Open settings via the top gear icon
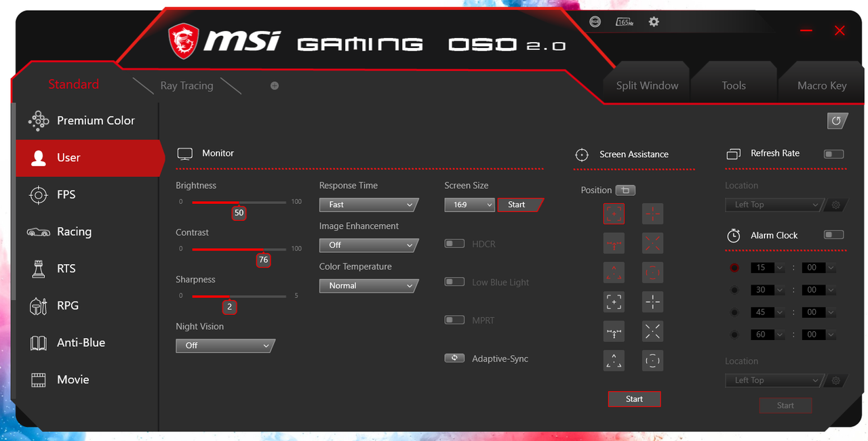 point(654,22)
